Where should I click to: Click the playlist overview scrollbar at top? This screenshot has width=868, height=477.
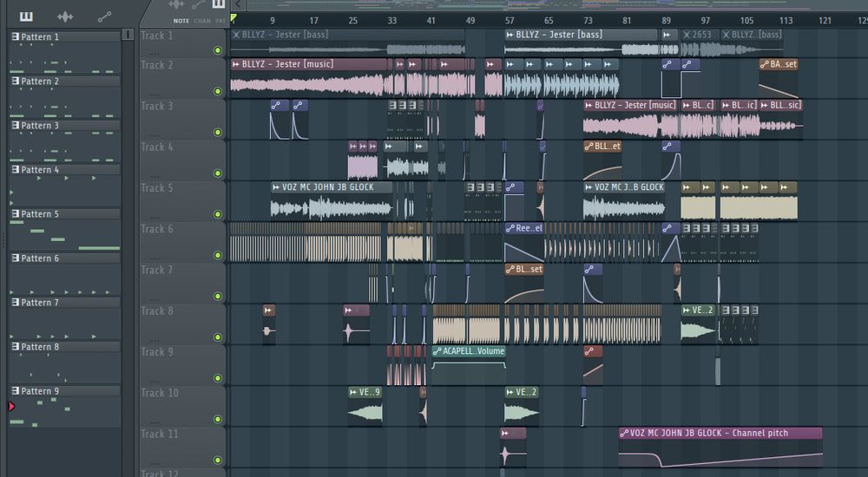556,4
